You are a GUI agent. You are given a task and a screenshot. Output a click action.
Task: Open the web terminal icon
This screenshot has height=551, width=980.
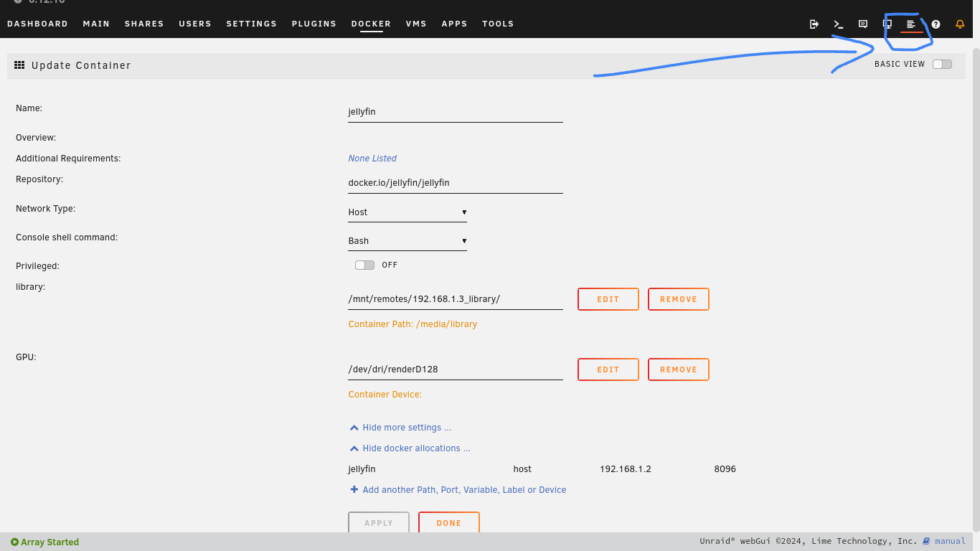pyautogui.click(x=838, y=24)
